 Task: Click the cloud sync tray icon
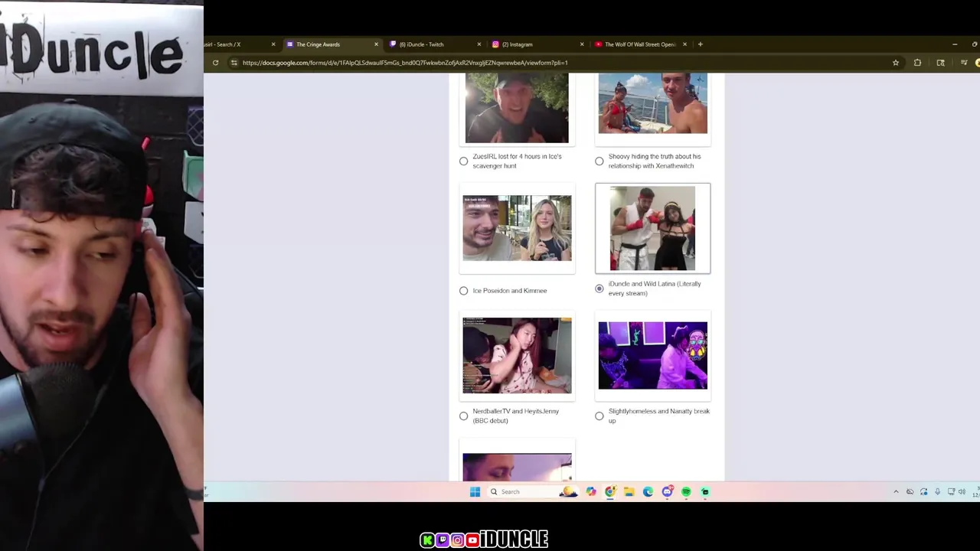pyautogui.click(x=910, y=492)
